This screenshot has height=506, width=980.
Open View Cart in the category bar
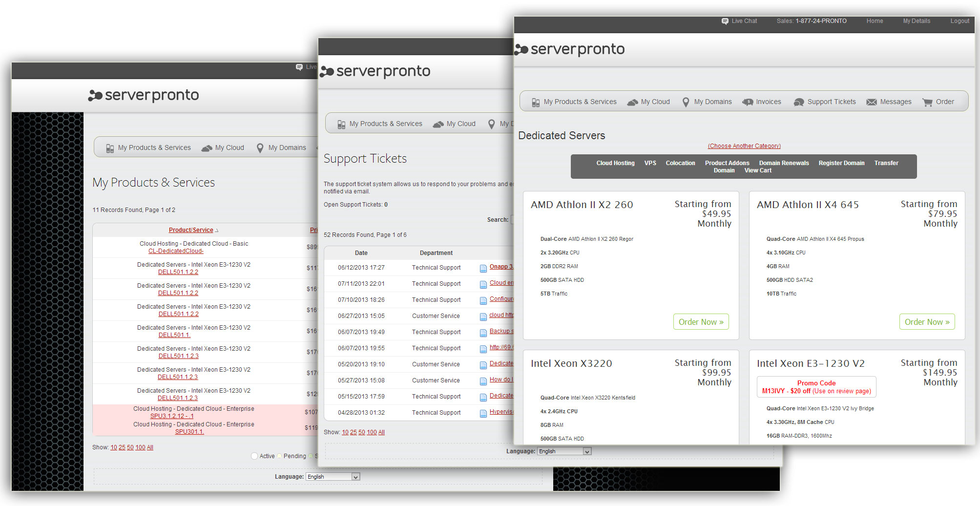pyautogui.click(x=758, y=170)
